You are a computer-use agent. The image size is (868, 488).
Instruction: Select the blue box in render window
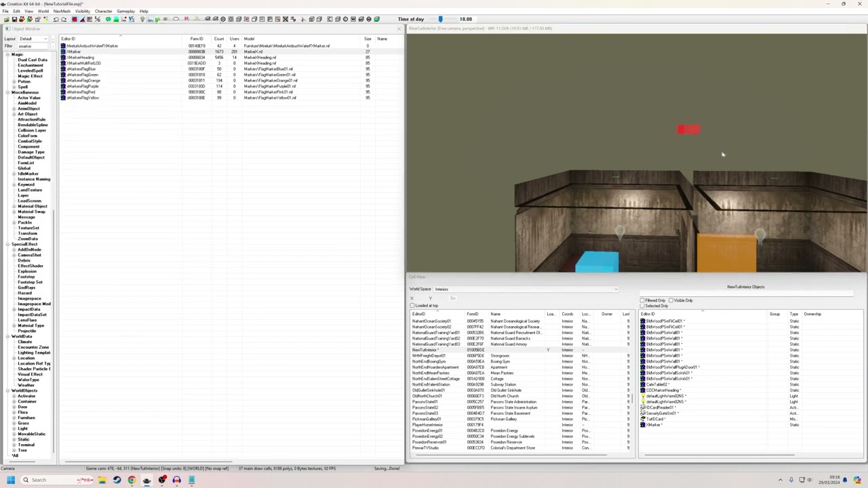[x=597, y=262]
